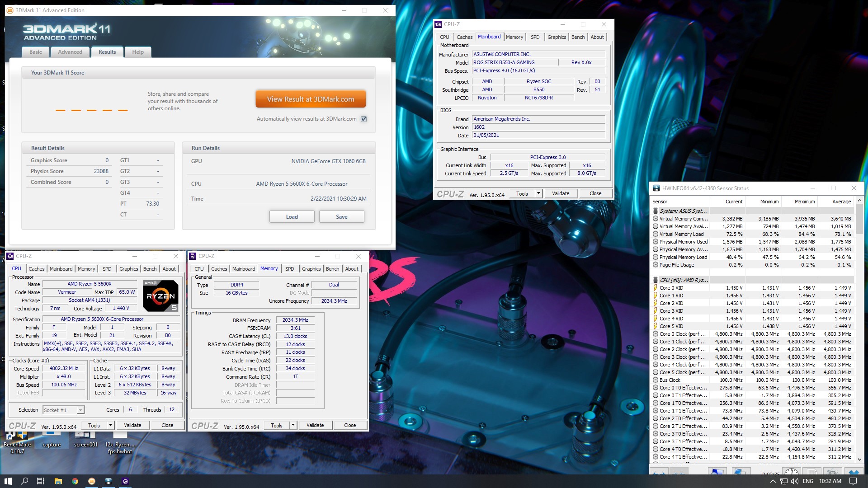The height and width of the screenshot is (488, 868).
Task: Switch to Basic tab in 3DMark 11
Action: click(36, 52)
